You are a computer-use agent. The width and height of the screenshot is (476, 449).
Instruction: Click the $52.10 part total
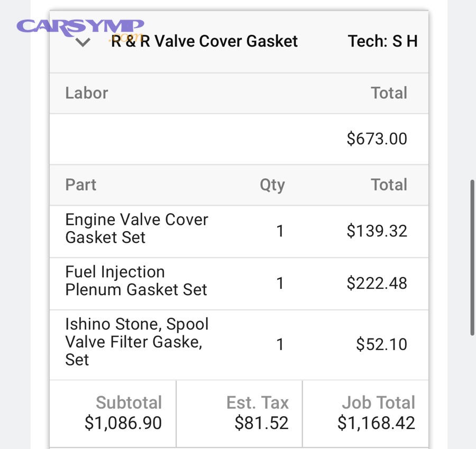382,344
